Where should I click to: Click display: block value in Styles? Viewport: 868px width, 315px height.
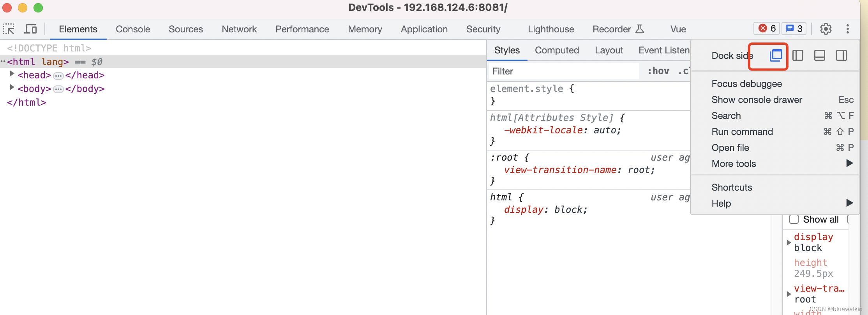point(568,209)
